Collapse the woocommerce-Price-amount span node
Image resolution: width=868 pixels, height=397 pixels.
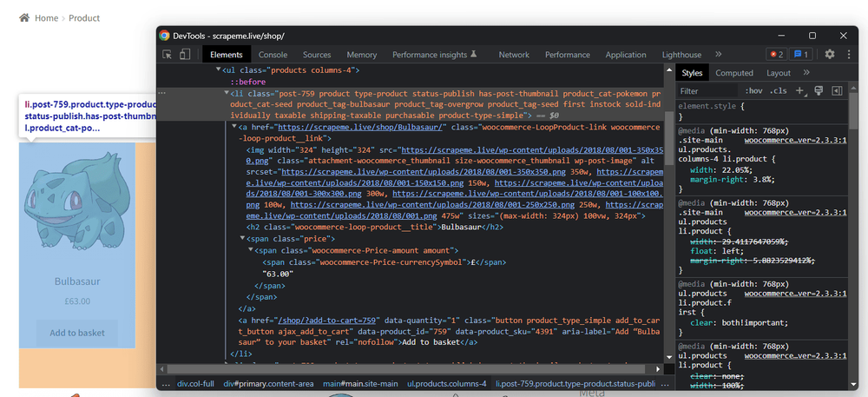250,251
